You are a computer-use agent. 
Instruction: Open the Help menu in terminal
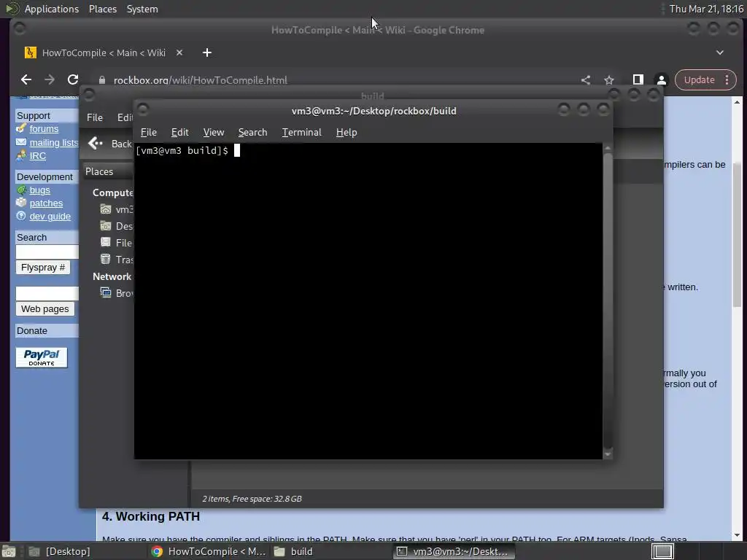(x=347, y=133)
